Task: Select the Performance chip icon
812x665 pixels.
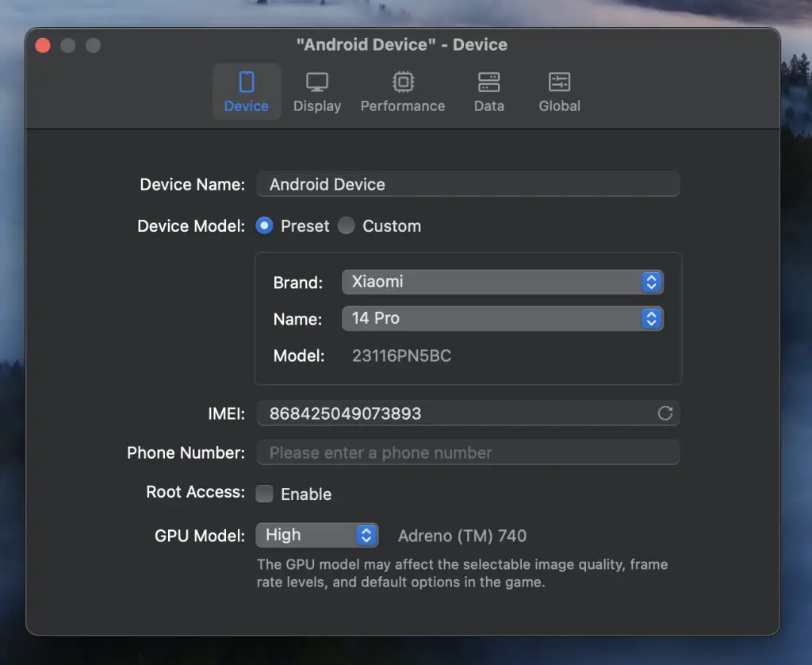Action: 403,82
